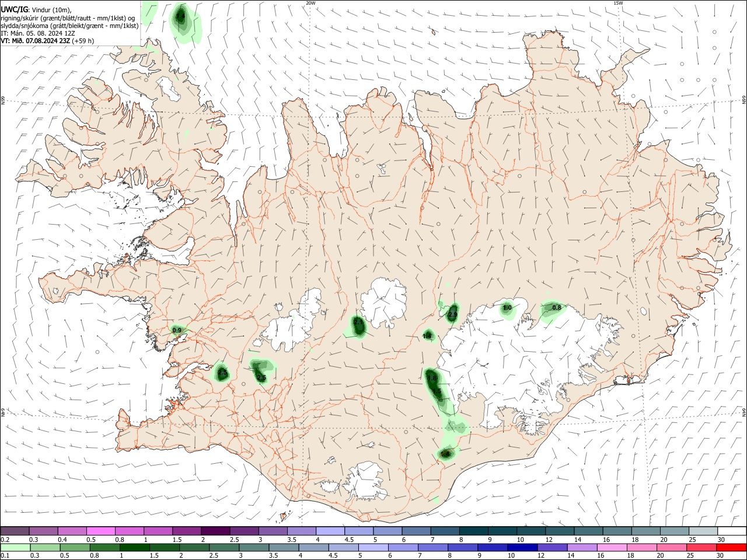Select the 64N label on the right edge
Viewport: 747px width, 560px height.
(744, 411)
